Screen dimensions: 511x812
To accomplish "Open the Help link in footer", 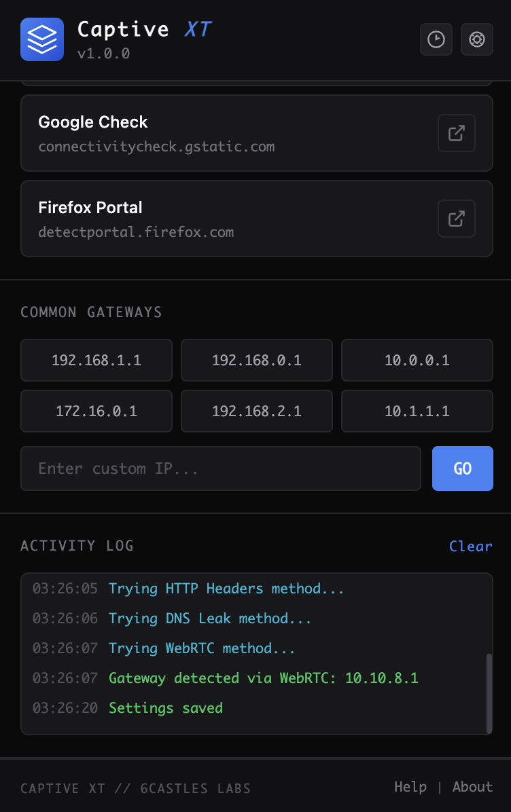I will 410,787.
